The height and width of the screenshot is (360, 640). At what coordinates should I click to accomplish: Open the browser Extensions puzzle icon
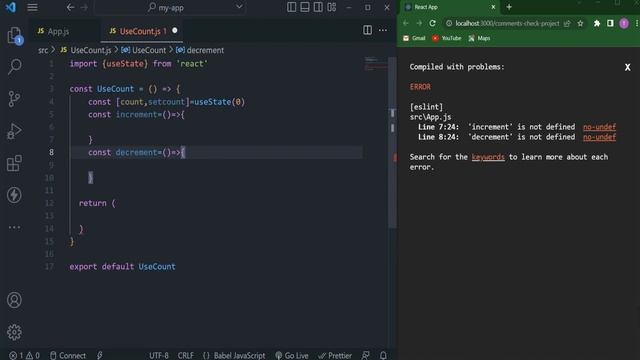click(597, 23)
